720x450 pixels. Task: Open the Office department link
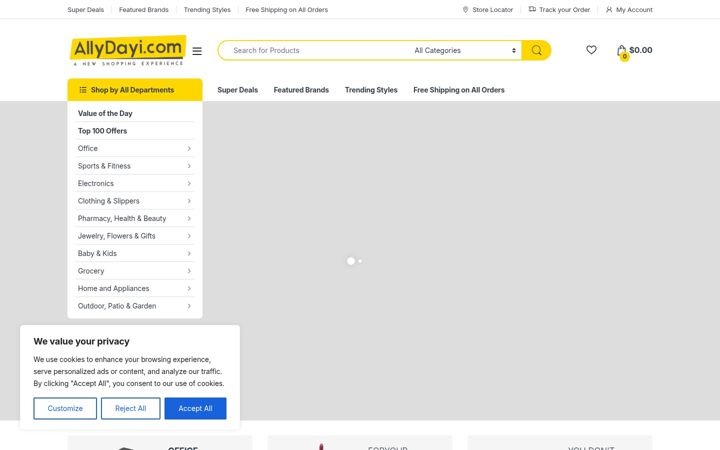(x=88, y=148)
